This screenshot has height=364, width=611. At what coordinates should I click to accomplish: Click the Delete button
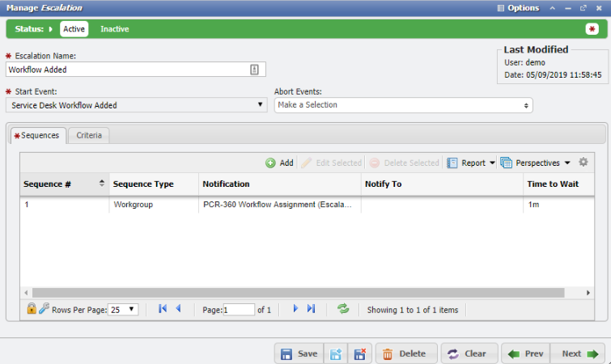point(405,353)
